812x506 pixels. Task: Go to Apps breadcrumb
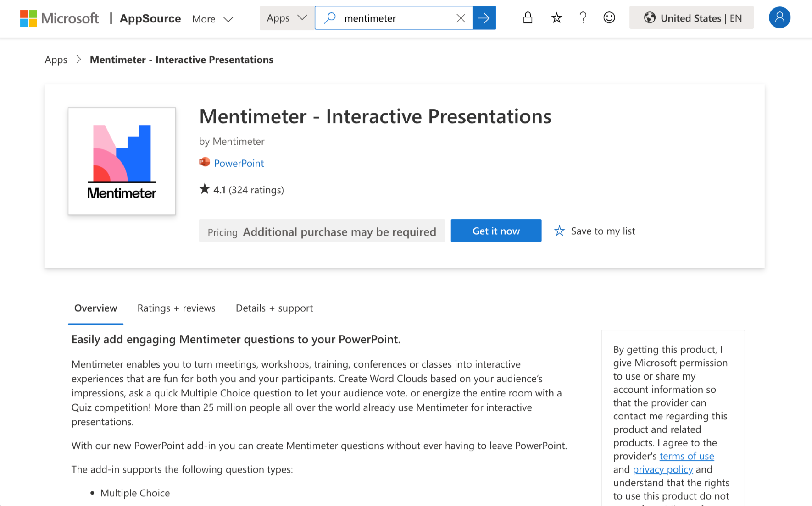coord(56,60)
